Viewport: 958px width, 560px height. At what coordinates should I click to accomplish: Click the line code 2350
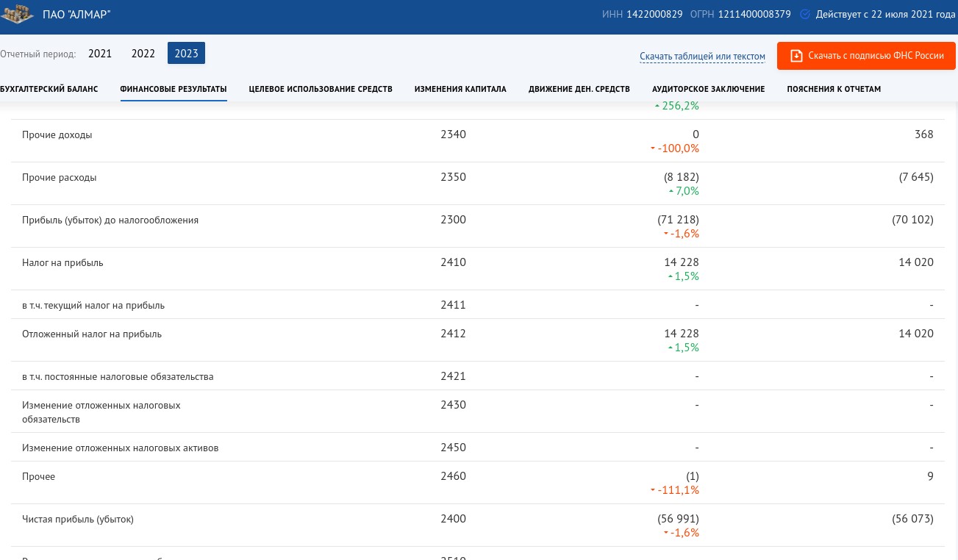tap(454, 177)
